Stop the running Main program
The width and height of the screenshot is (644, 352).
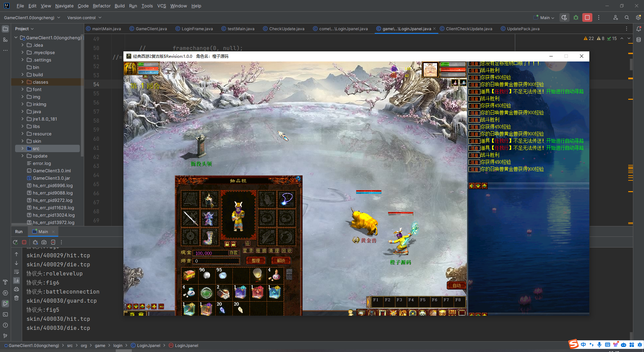587,17
